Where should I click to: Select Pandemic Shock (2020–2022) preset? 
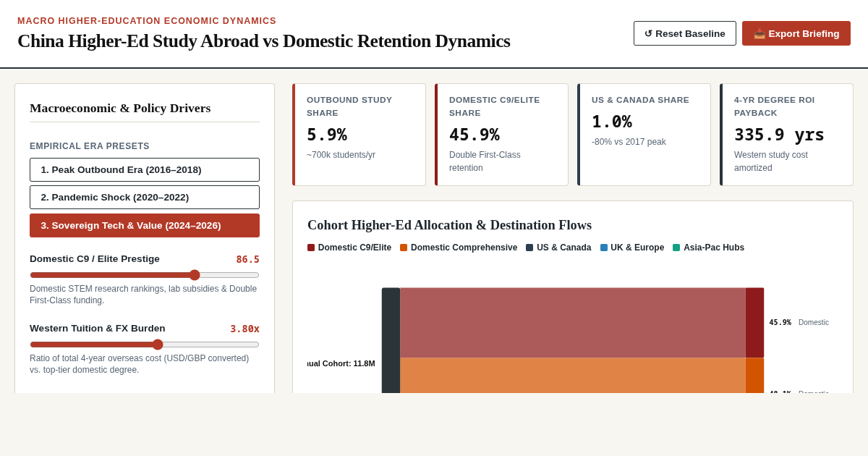pos(145,197)
